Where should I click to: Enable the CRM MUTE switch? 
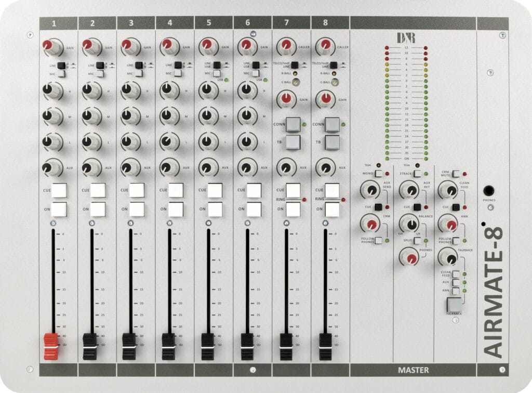[x=456, y=174]
